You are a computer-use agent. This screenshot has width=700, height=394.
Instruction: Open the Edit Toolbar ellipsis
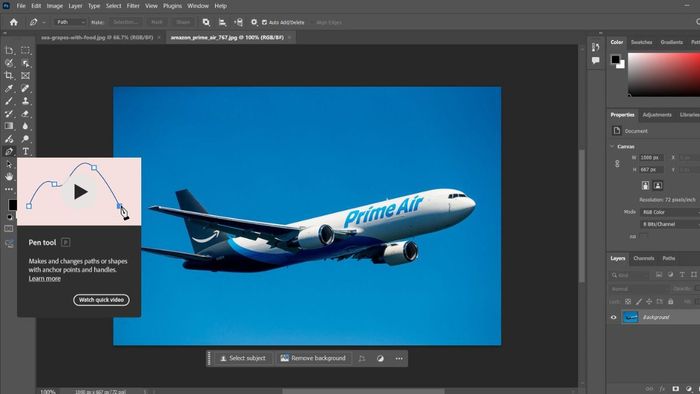tap(9, 189)
